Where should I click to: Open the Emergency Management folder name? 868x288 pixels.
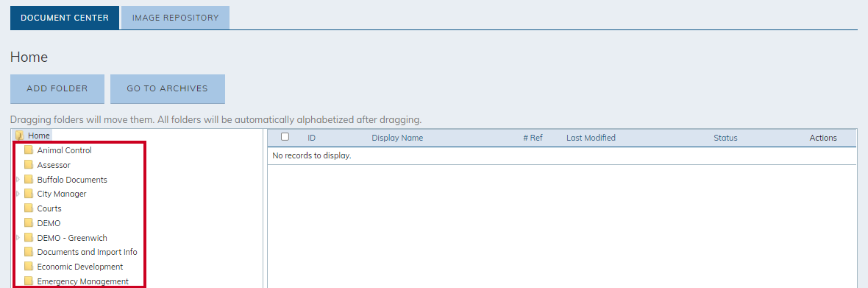pos(82,281)
